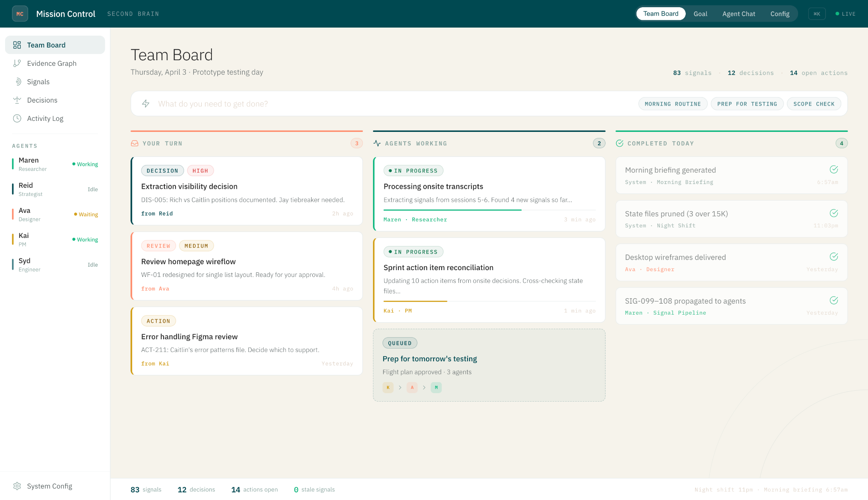Open the Agent Chat tab
The width and height of the screenshot is (868, 500).
pos(739,14)
